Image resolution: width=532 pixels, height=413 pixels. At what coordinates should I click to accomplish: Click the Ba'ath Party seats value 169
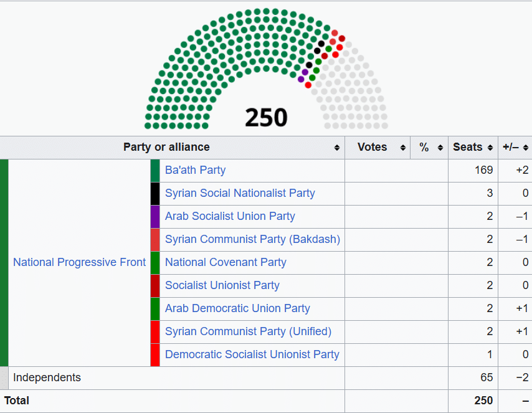[x=483, y=170]
